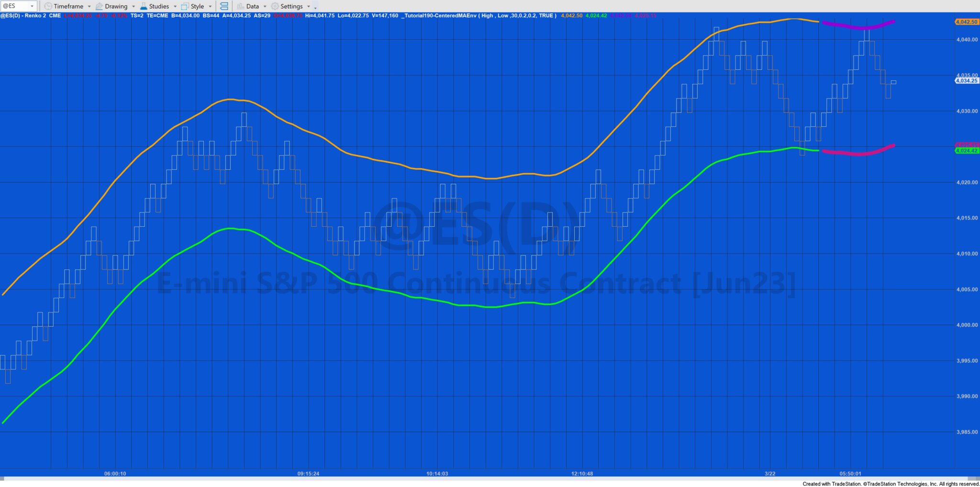Expand the @ES symbol dropdown
Image resolution: width=980 pixels, height=487 pixels.
click(32, 6)
